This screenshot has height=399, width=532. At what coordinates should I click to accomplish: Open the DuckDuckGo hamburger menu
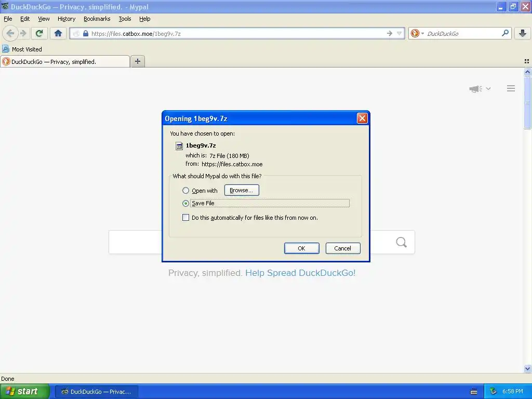(511, 88)
